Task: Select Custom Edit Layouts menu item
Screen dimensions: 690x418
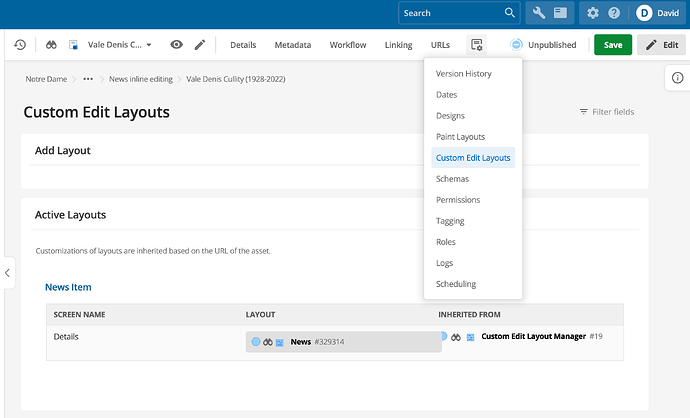Action: pyautogui.click(x=473, y=158)
